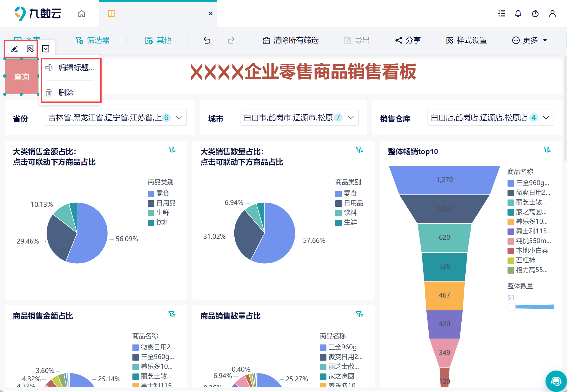Open the component style settings icon

(30, 49)
